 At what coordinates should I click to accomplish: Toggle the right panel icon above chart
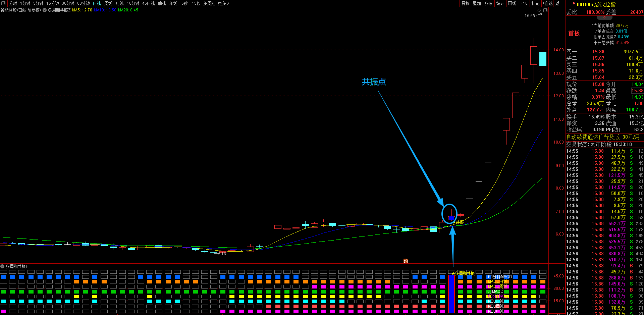[x=545, y=10]
